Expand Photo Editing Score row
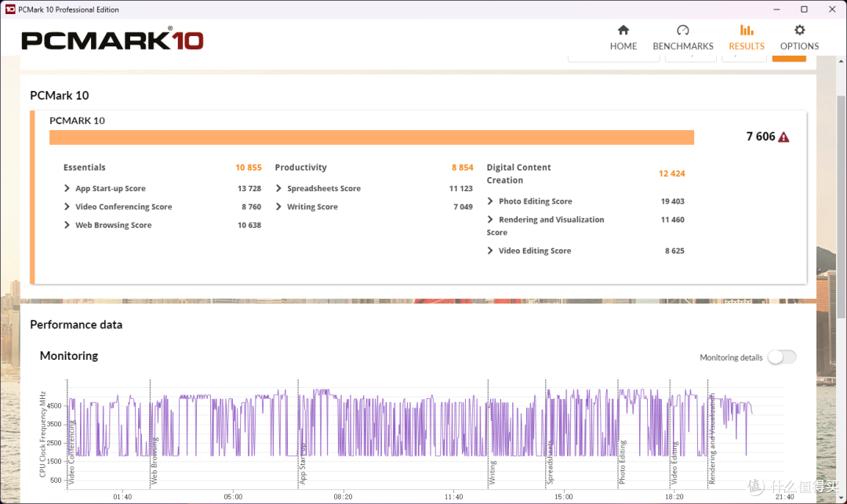The image size is (847, 504). [x=490, y=201]
